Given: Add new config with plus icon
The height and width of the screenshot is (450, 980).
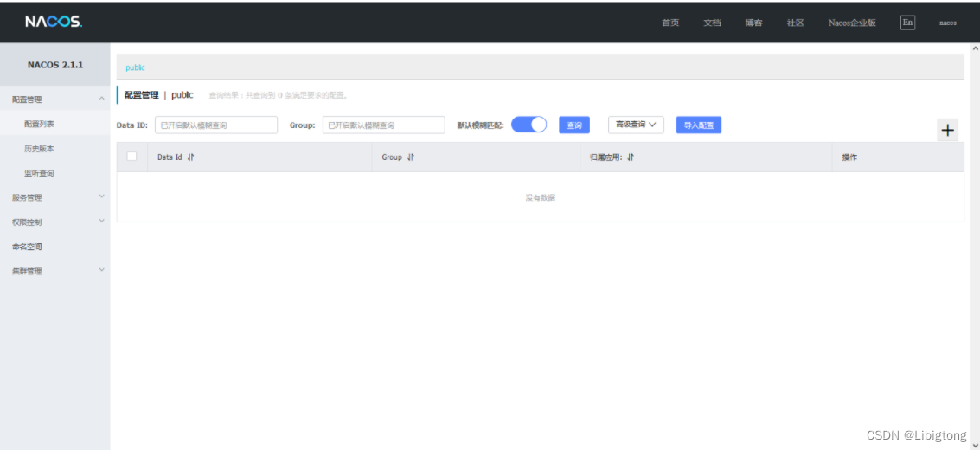Looking at the screenshot, I should 947,130.
